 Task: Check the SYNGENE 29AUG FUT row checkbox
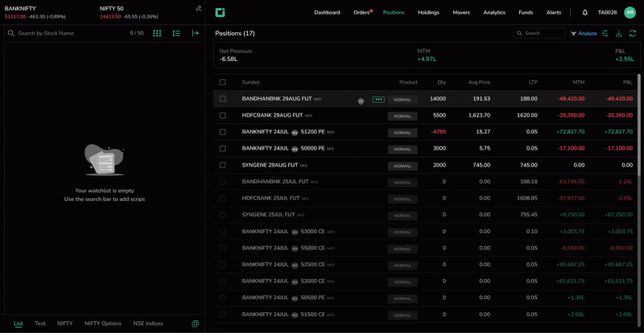223,165
